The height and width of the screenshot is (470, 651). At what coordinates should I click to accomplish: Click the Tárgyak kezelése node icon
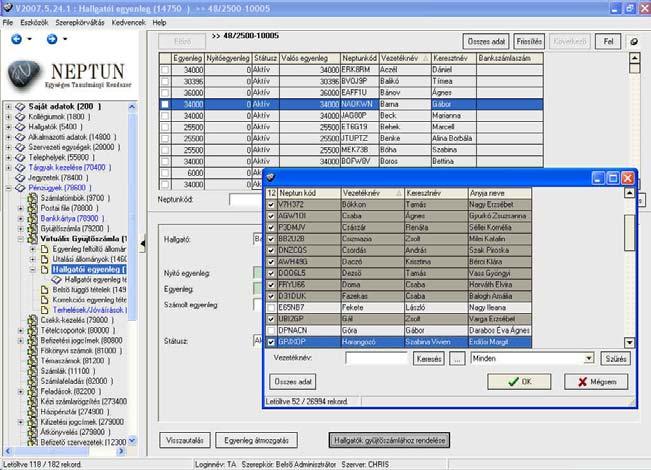pyautogui.click(x=20, y=168)
